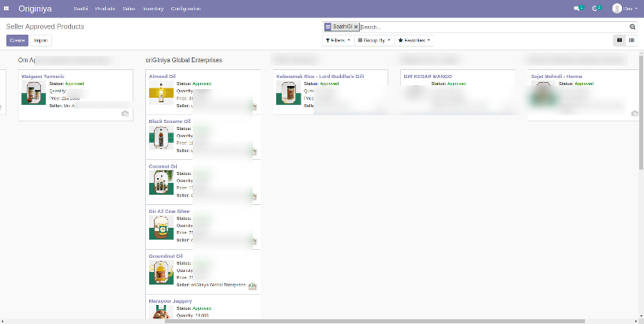Open the Coconut Oil product image
The width and height of the screenshot is (644, 324).
click(x=161, y=183)
